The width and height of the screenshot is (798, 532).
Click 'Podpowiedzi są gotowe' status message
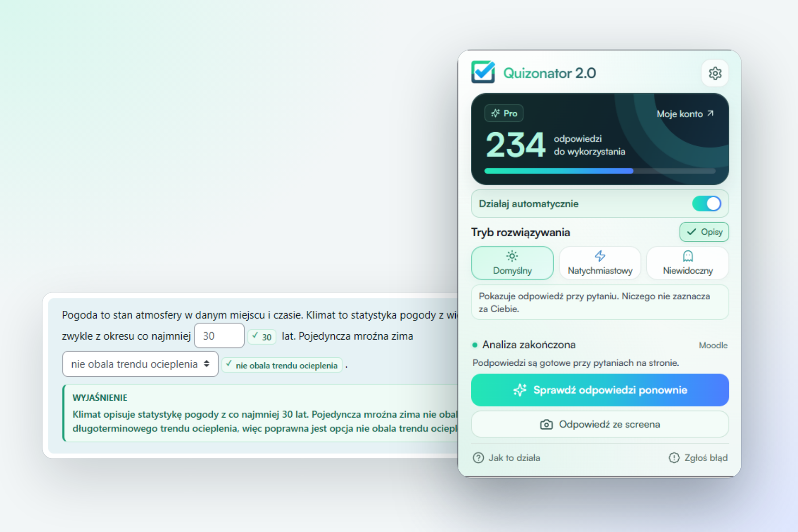(575, 363)
